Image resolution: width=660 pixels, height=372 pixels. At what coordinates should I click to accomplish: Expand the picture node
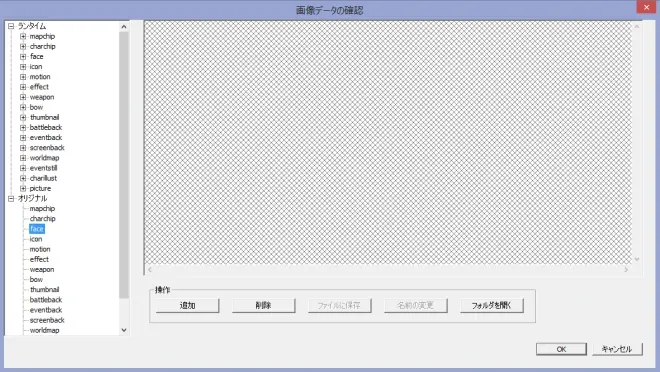[23, 188]
